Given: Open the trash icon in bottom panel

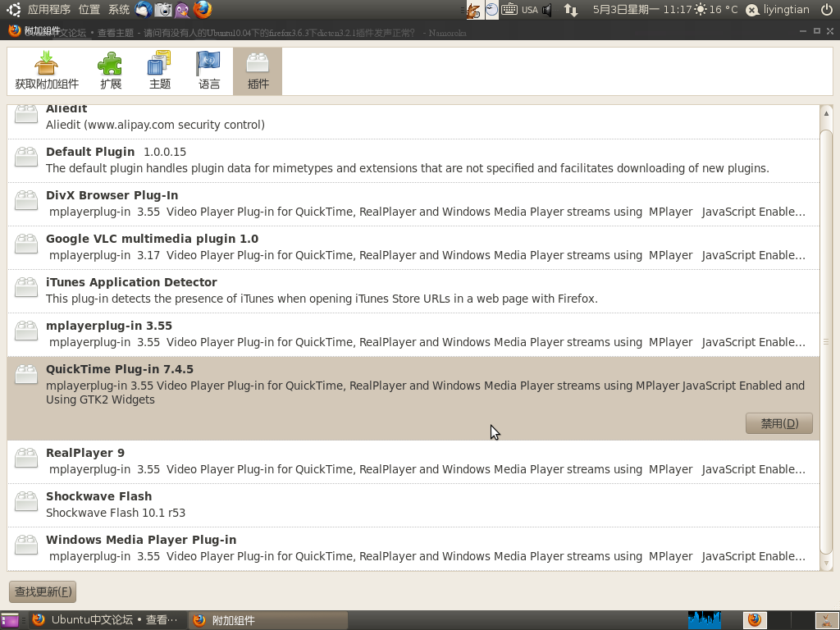Looking at the screenshot, I should pos(827,620).
